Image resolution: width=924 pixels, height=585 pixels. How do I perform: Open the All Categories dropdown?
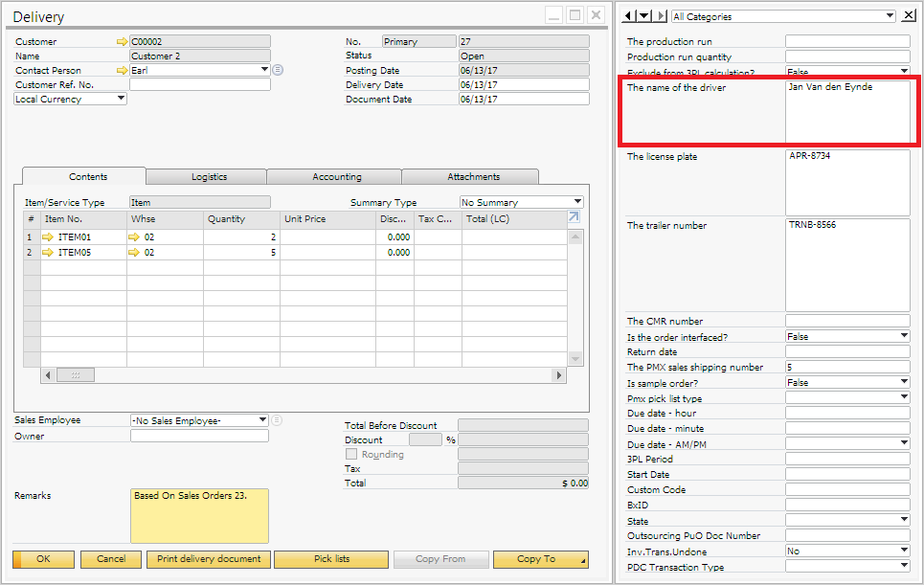[890, 16]
